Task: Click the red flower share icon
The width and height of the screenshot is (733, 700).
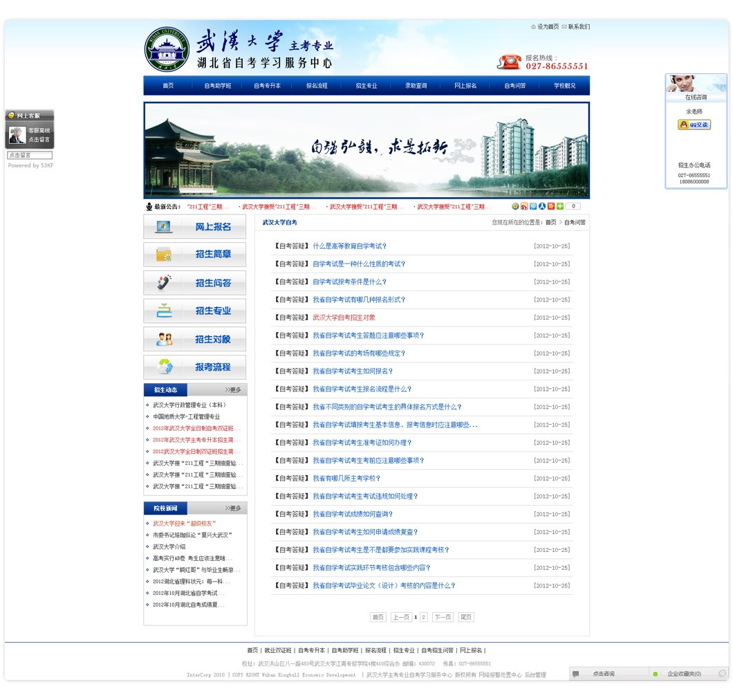Action: (x=550, y=206)
